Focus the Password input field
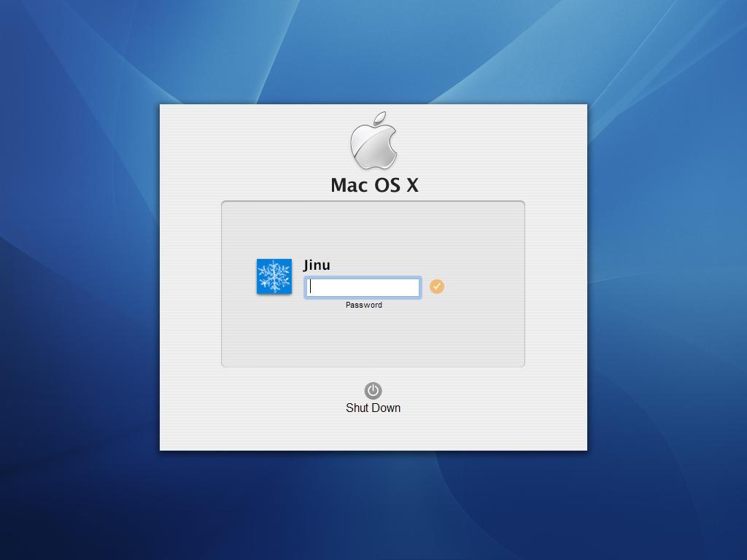Viewport: 747px width, 560px height. coord(363,287)
